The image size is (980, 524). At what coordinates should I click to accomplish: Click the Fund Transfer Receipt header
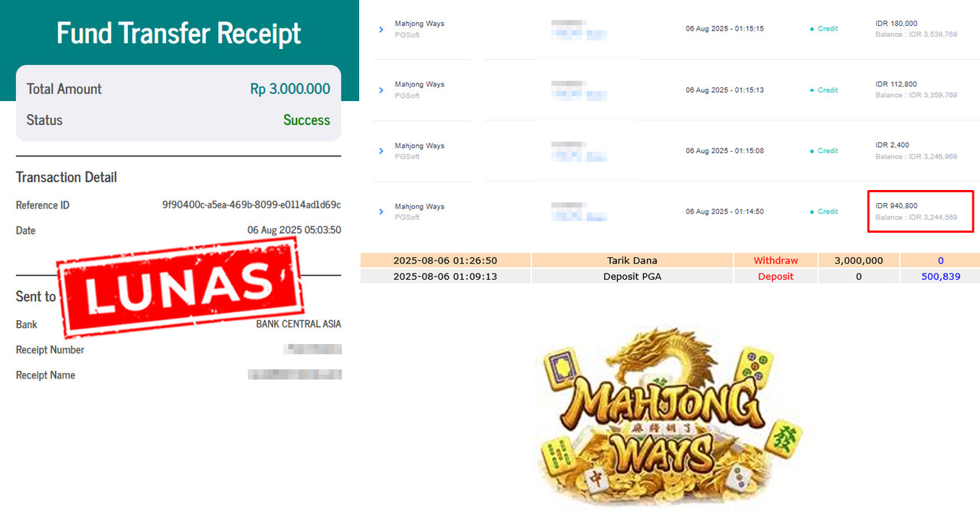click(x=179, y=33)
